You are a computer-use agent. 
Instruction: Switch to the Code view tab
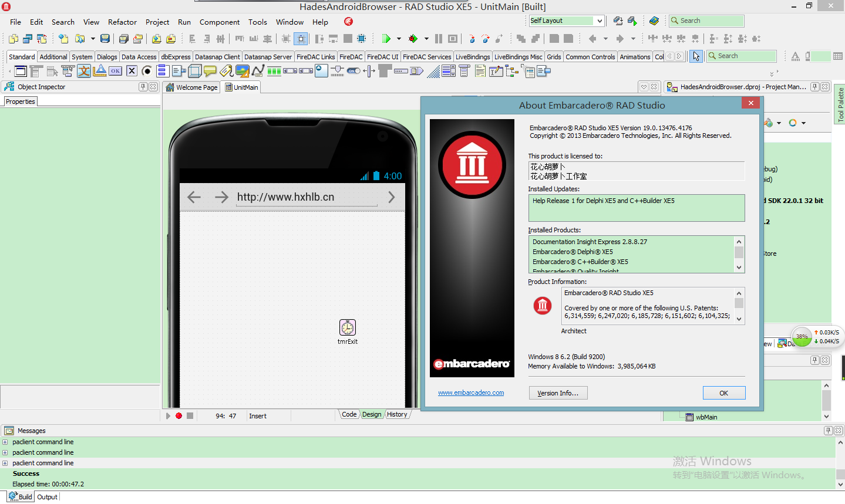tap(349, 414)
